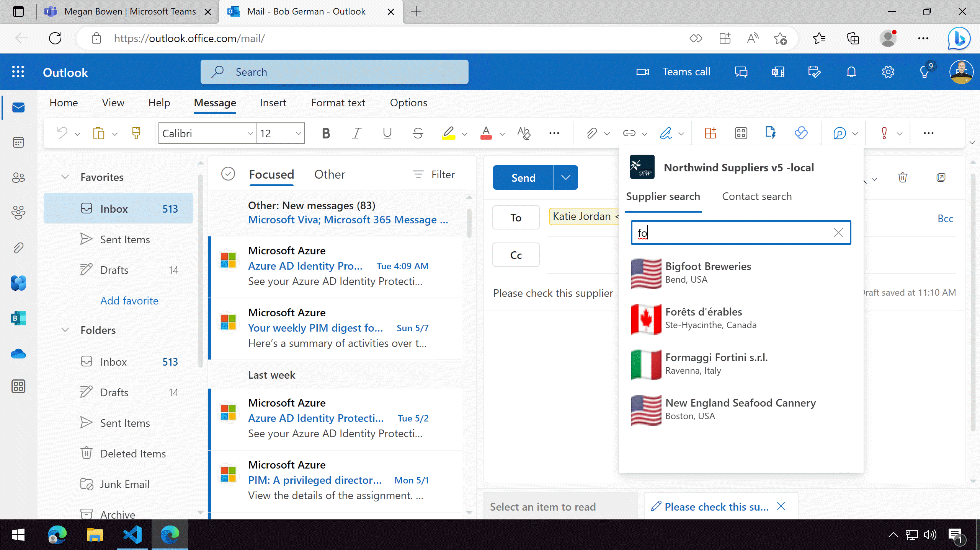Click the signature pen icon
The width and height of the screenshot is (980, 550).
coord(666,133)
